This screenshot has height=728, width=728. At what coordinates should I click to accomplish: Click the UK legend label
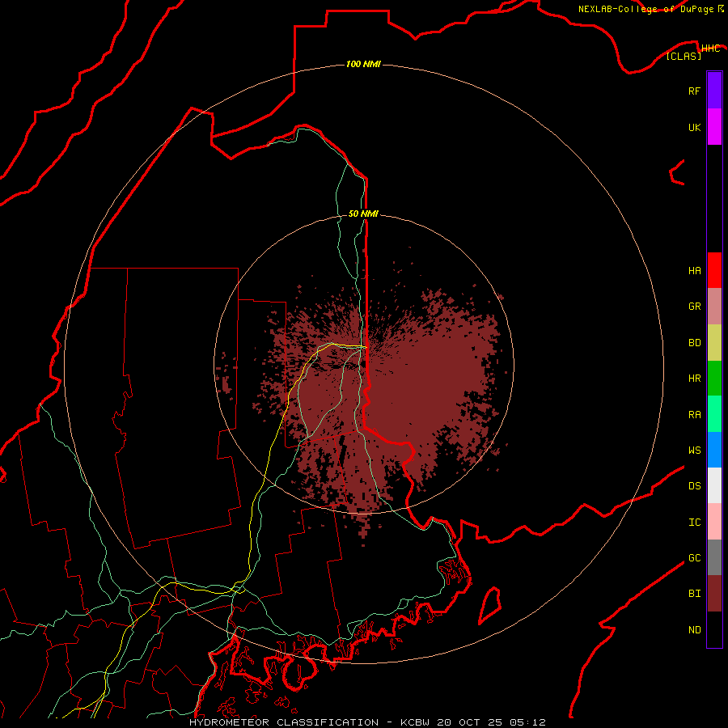(694, 128)
